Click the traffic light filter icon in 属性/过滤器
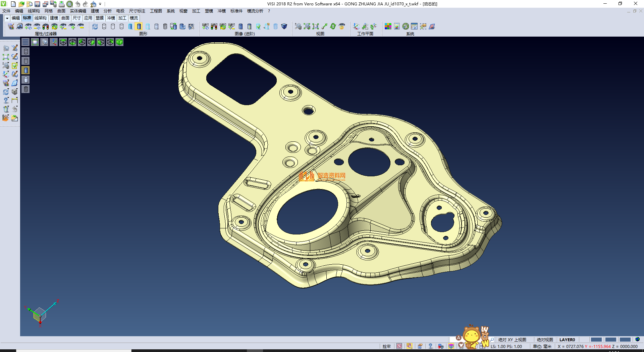 point(46,27)
